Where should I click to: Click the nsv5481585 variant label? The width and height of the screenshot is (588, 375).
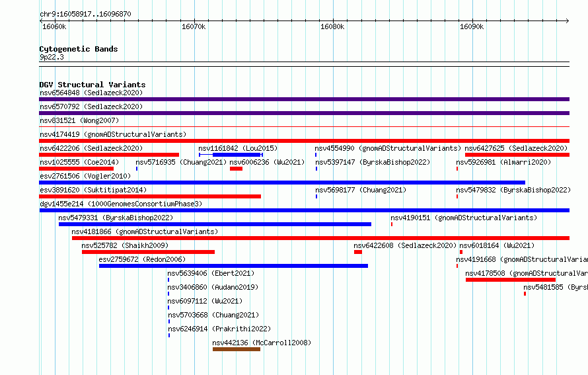point(556,287)
